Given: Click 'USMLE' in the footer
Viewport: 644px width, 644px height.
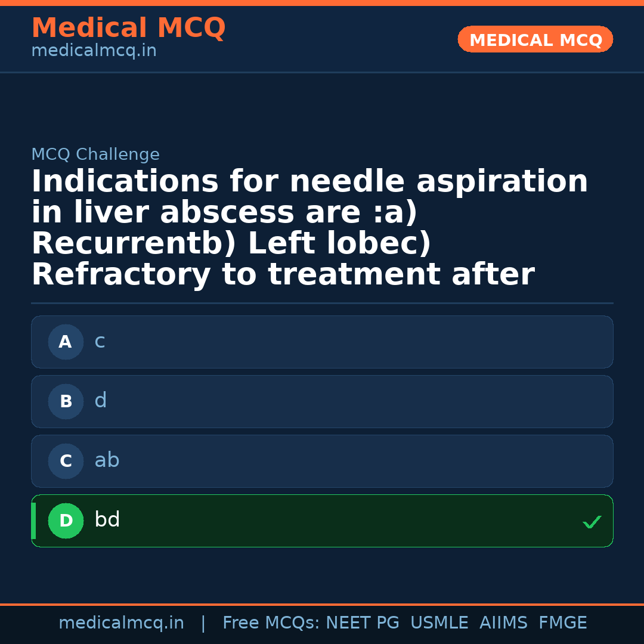Looking at the screenshot, I should [439, 623].
